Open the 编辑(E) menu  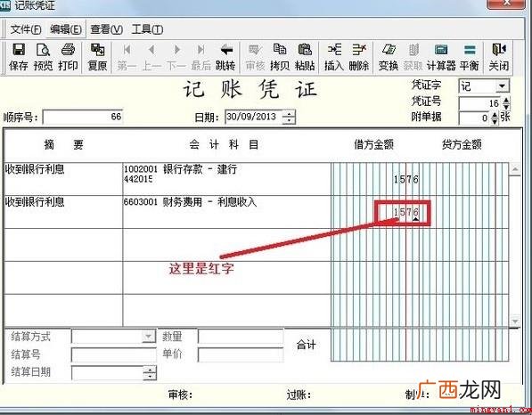coord(66,29)
